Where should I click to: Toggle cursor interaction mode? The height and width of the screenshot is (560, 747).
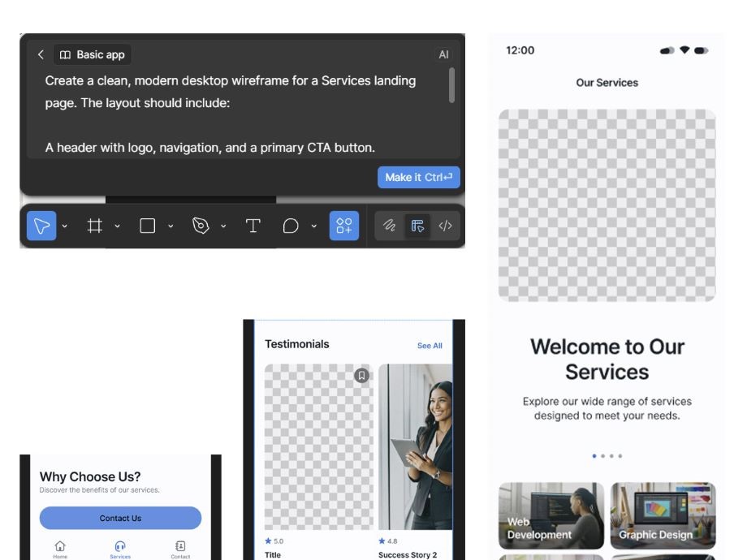click(x=417, y=226)
